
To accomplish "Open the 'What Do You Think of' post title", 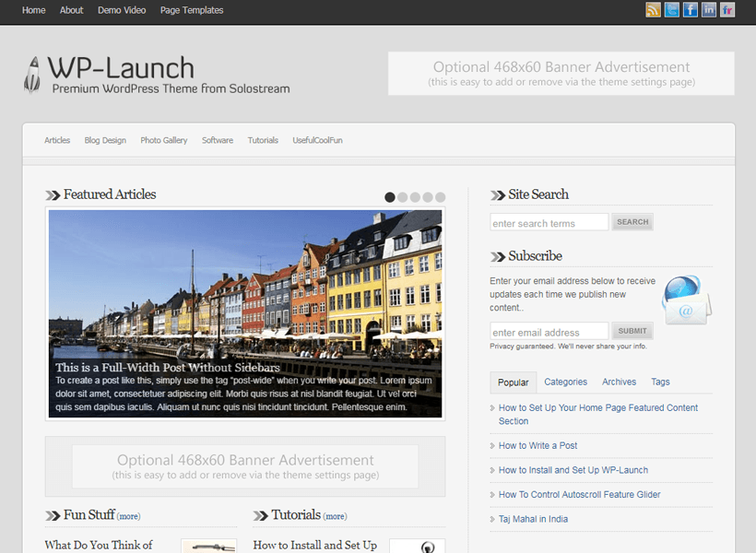I will click(x=99, y=546).
